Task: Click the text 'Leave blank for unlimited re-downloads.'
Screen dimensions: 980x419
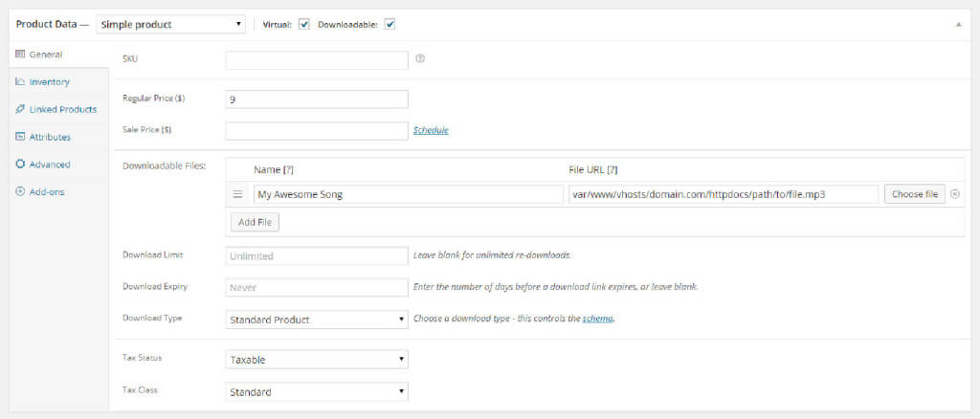Action: point(493,255)
